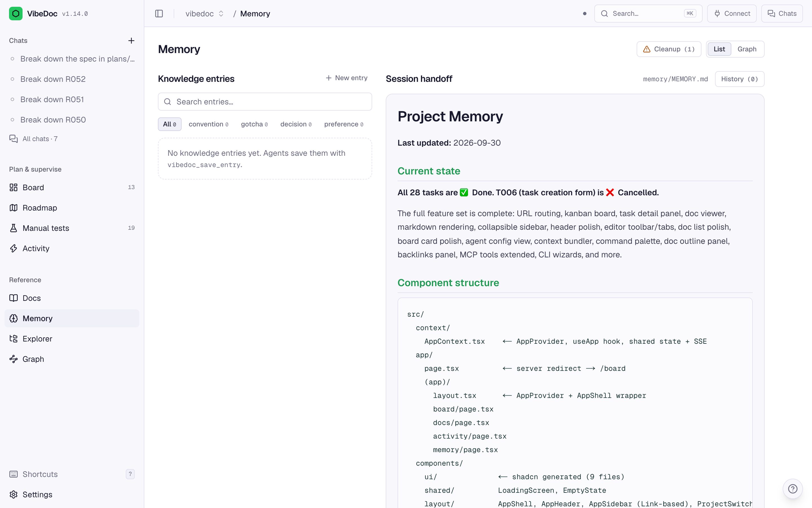Focus the Search entries field
This screenshot has height=508, width=812.
(x=265, y=102)
